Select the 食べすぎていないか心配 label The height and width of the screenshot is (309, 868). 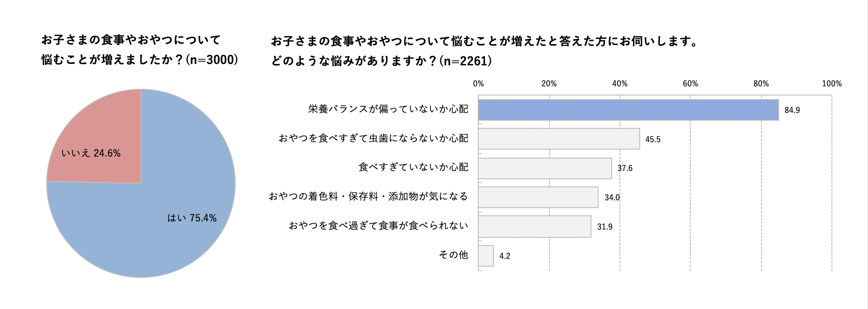click(413, 168)
